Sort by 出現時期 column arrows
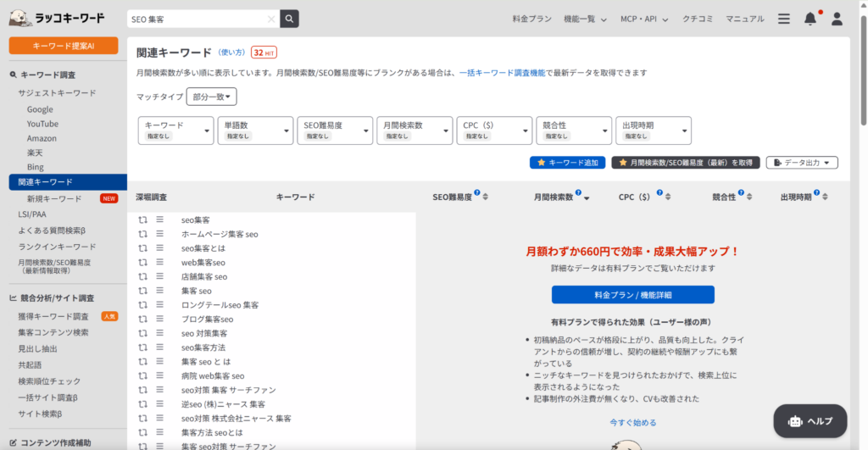Image resolution: width=868 pixels, height=450 pixels. point(825,197)
